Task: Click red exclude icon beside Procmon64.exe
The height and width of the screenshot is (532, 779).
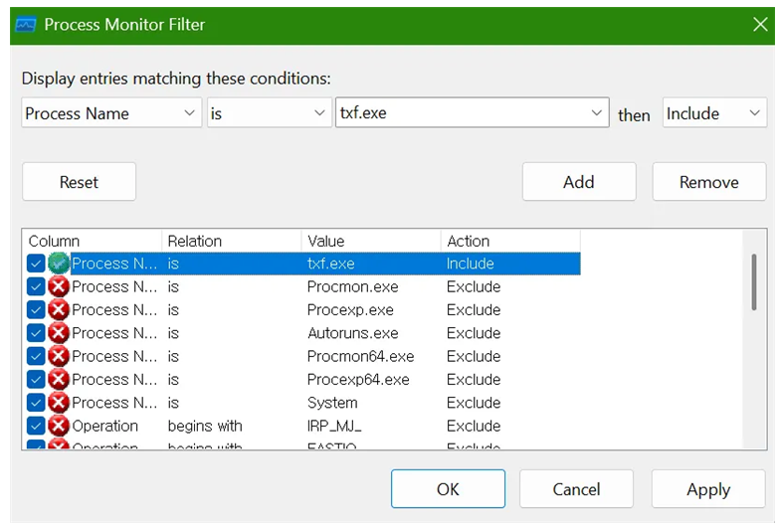Action: click(59, 356)
